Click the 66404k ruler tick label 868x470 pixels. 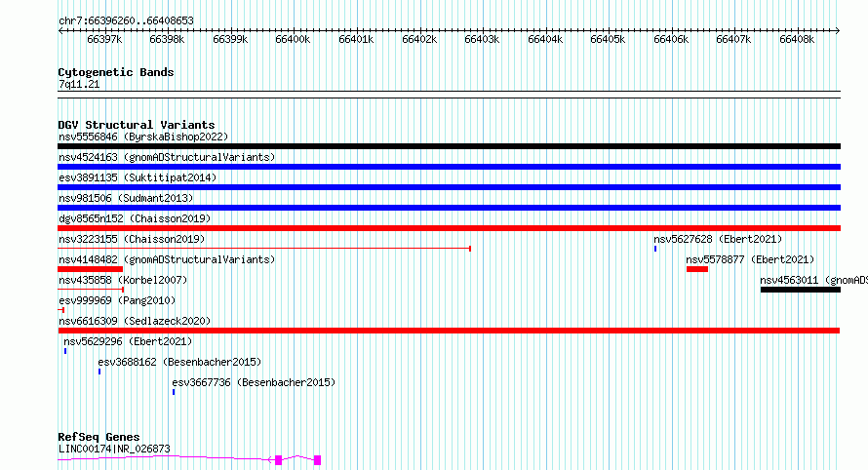click(545, 39)
